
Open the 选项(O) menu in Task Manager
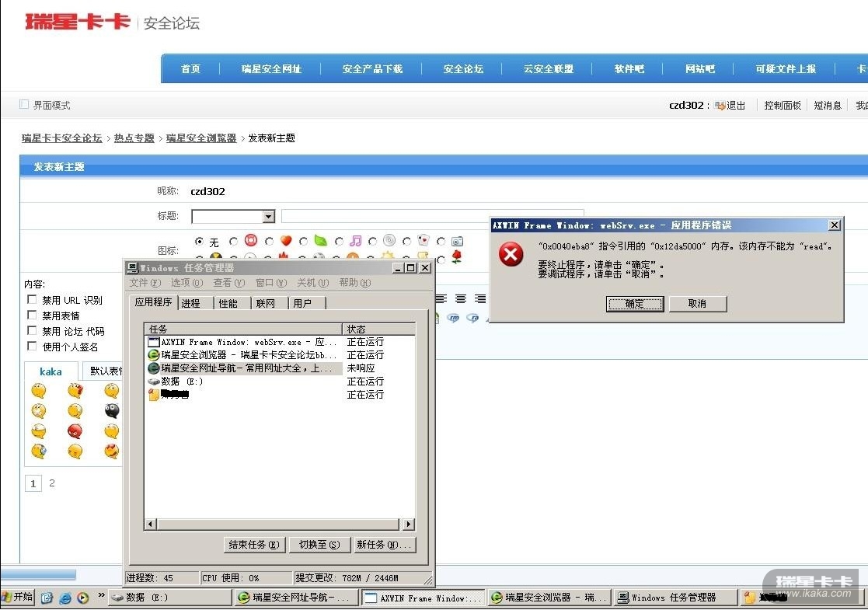click(187, 283)
